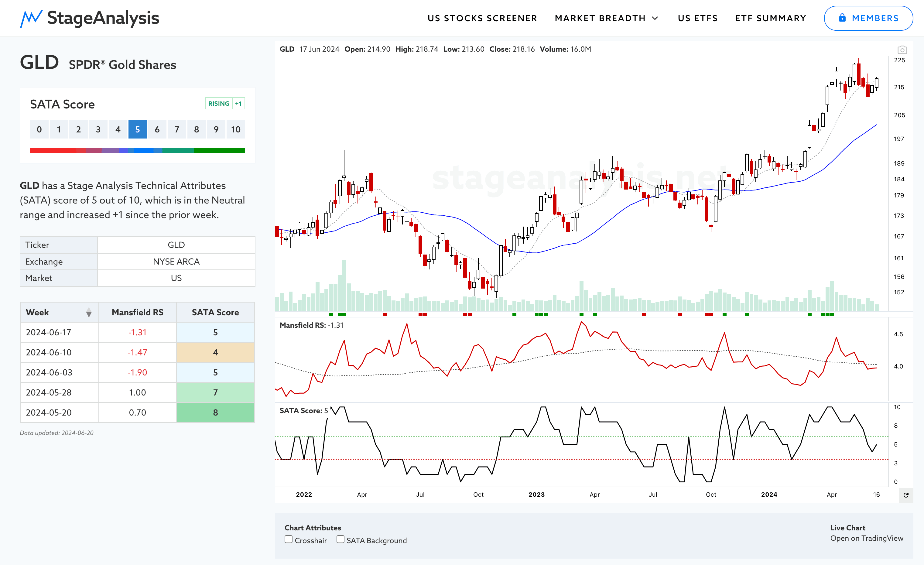The image size is (924, 565).
Task: Click the 2024-06-10 week cell
Action: [60, 352]
